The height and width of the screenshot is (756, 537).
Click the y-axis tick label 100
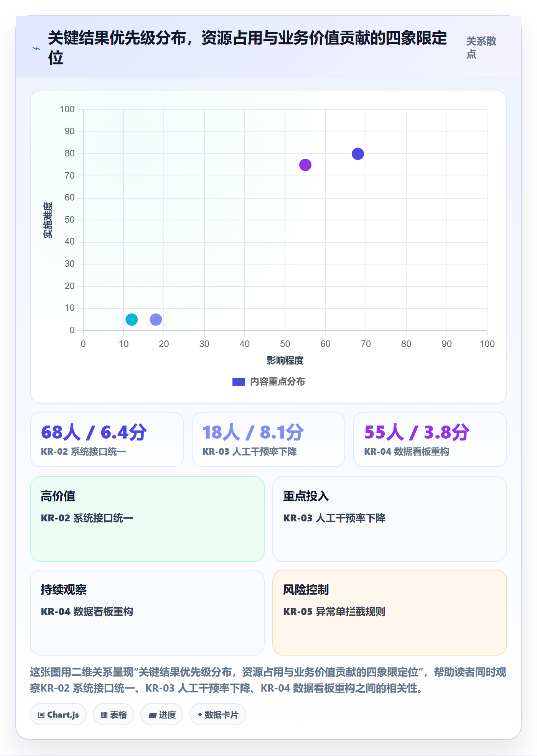pos(67,109)
